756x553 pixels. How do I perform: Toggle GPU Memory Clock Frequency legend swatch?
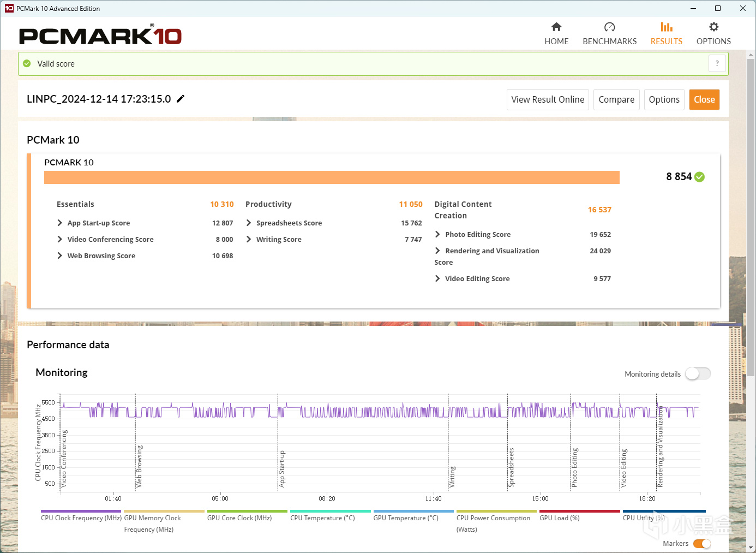point(164,512)
